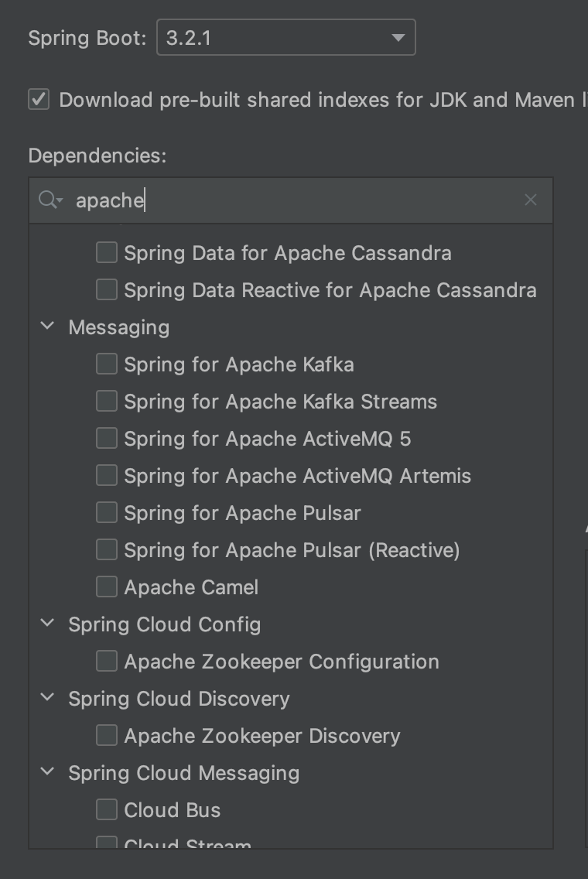Check Spring Data Reactive for Apache Cassandra
This screenshot has width=588, height=879.
point(107,289)
